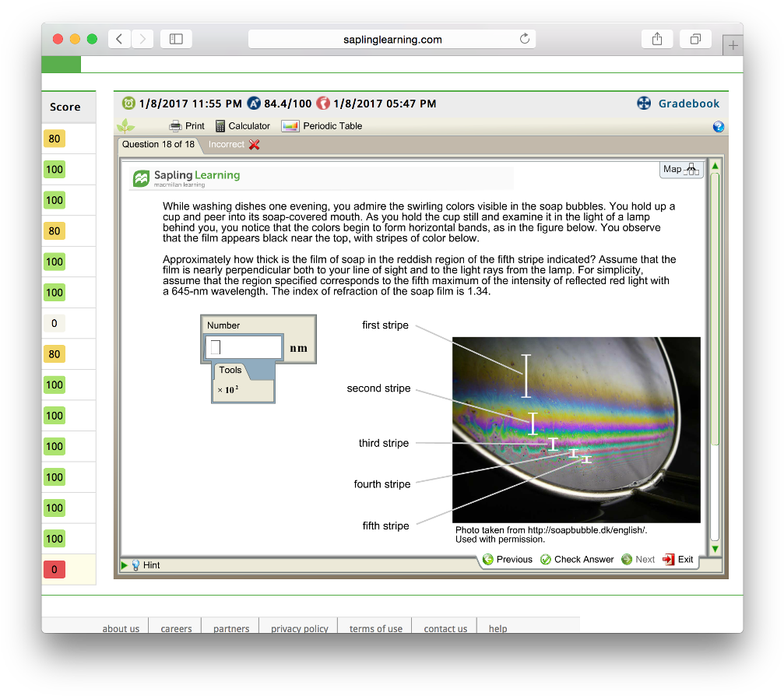Select the Question 18 of 18 tab
Image resolution: width=784 pixels, height=696 pixels.
click(x=158, y=144)
